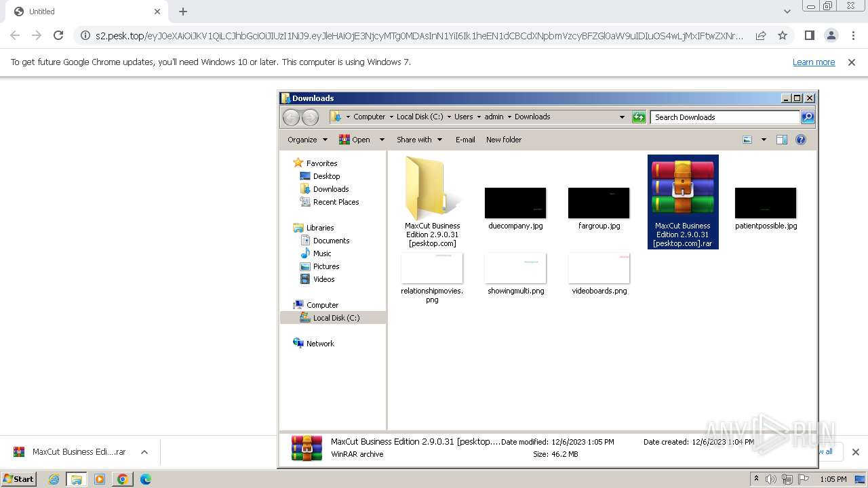868x488 pixels.
Task: Change view with the views icon
Action: pyautogui.click(x=747, y=140)
